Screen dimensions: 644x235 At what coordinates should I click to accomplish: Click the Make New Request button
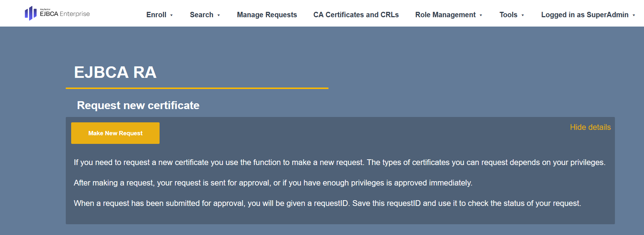(115, 133)
